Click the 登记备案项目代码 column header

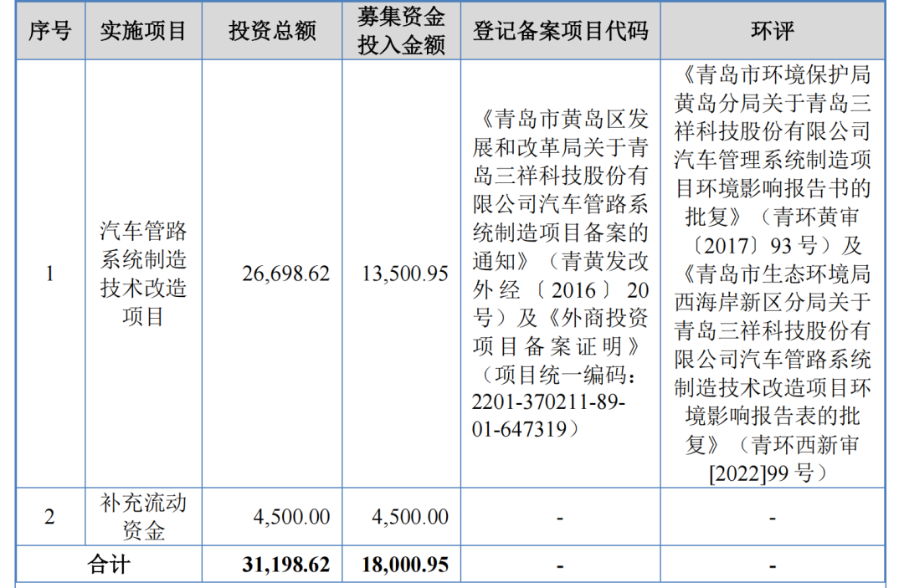point(560,30)
